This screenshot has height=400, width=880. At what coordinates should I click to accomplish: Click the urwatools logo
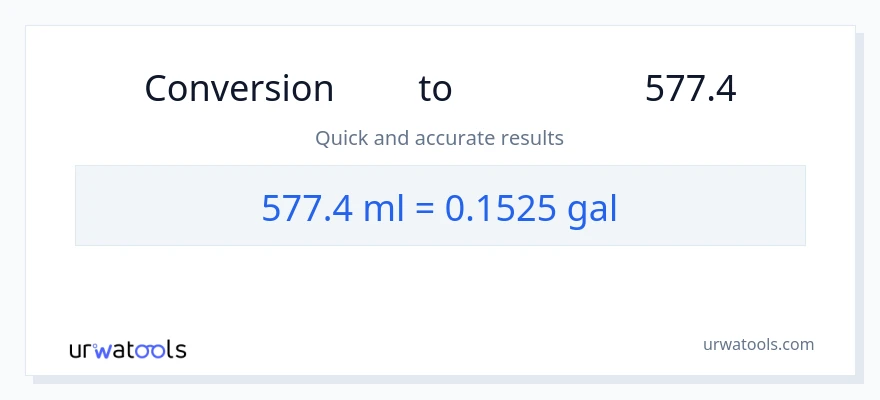[x=127, y=350]
